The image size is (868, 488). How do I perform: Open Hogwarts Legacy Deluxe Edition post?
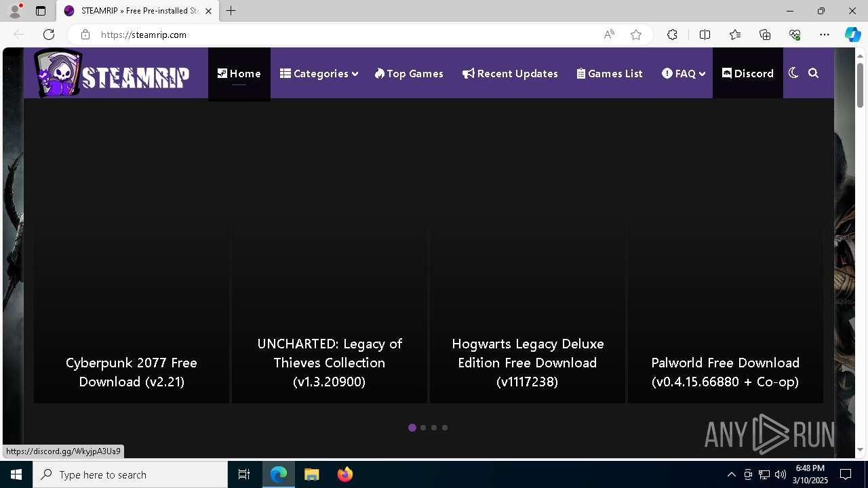pos(528,363)
